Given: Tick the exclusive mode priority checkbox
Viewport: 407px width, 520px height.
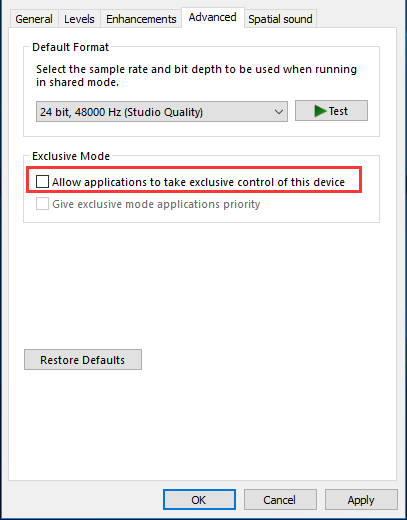Looking at the screenshot, I should (x=42, y=204).
